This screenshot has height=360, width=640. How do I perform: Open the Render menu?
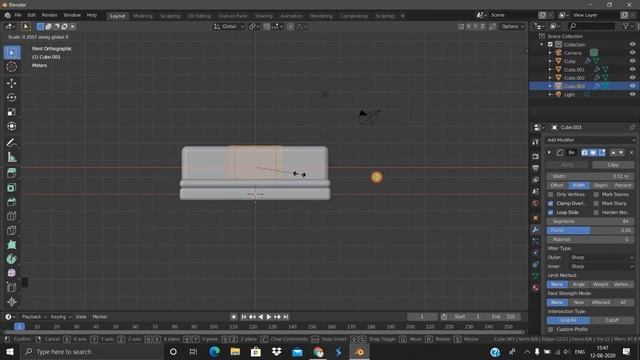[x=49, y=15]
